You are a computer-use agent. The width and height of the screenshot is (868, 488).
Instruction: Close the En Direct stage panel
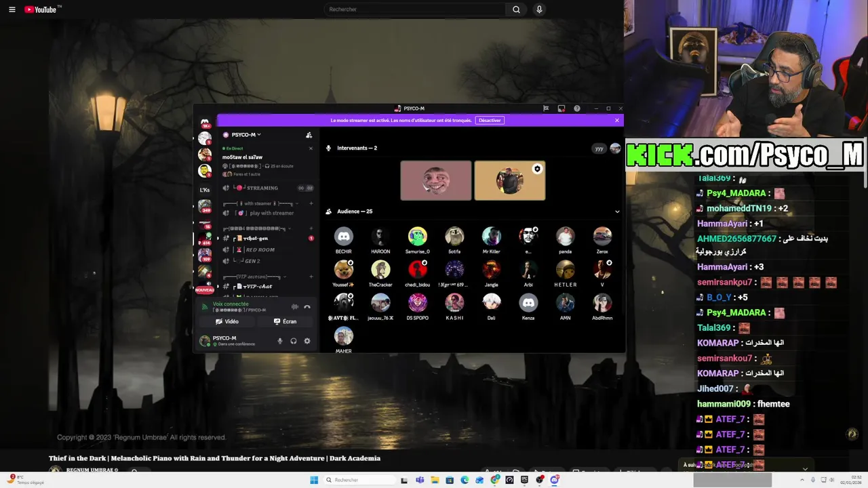point(311,148)
